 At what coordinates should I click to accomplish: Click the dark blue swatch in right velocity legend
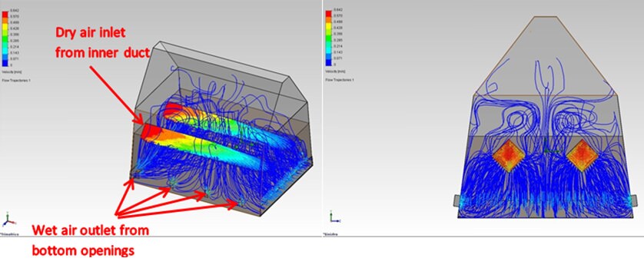[328, 61]
